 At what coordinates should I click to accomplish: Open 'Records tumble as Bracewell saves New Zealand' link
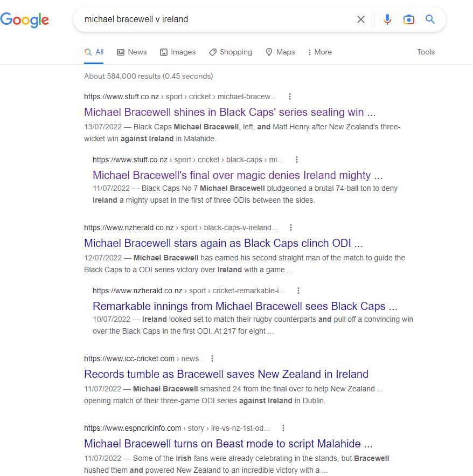[226, 374]
